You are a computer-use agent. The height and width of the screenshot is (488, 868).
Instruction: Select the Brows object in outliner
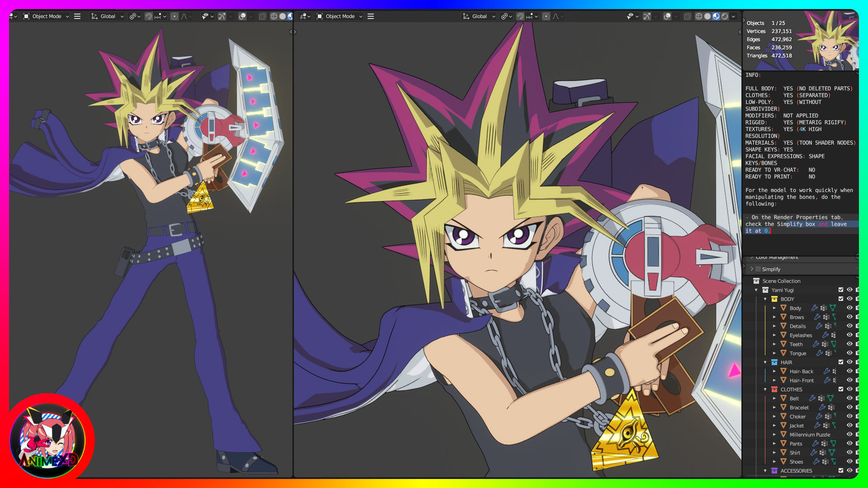797,317
